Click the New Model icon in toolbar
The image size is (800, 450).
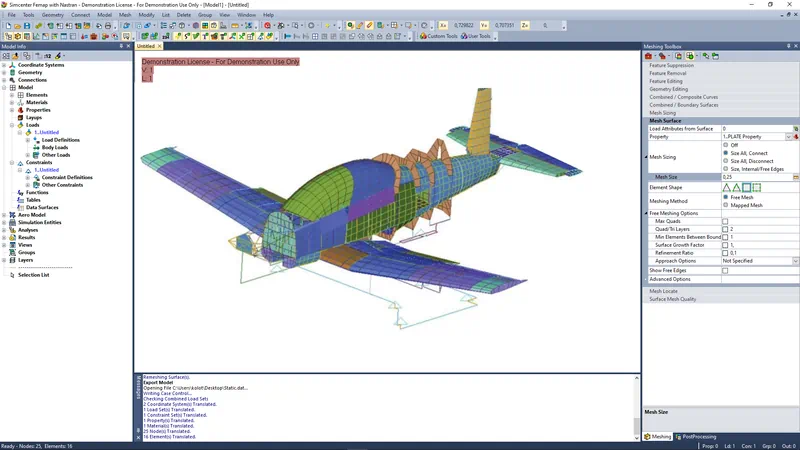8,26
